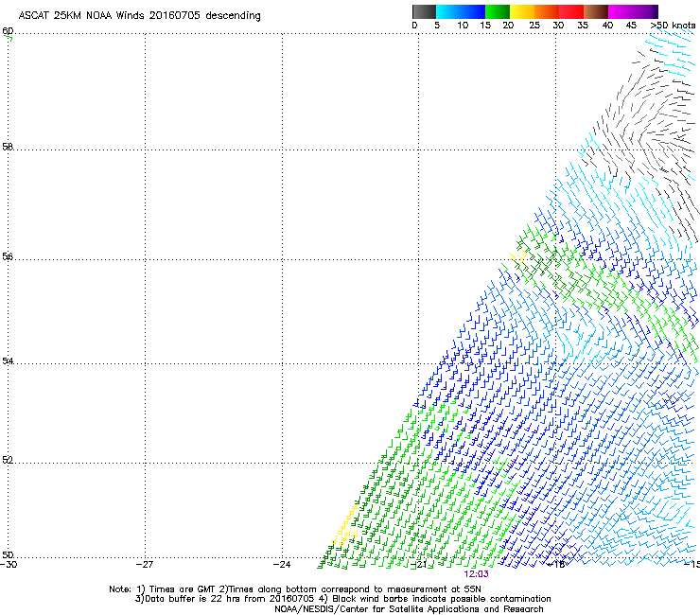Click the 'Data buffer is 22 hrs' note
The image size is (700, 615).
pyautogui.click(x=342, y=599)
